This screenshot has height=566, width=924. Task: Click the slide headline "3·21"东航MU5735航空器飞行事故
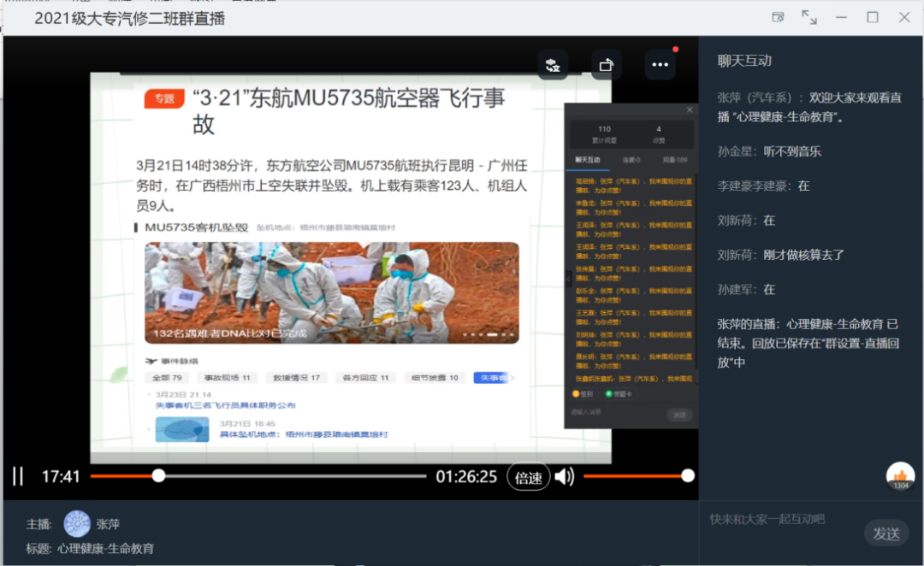coord(349,111)
